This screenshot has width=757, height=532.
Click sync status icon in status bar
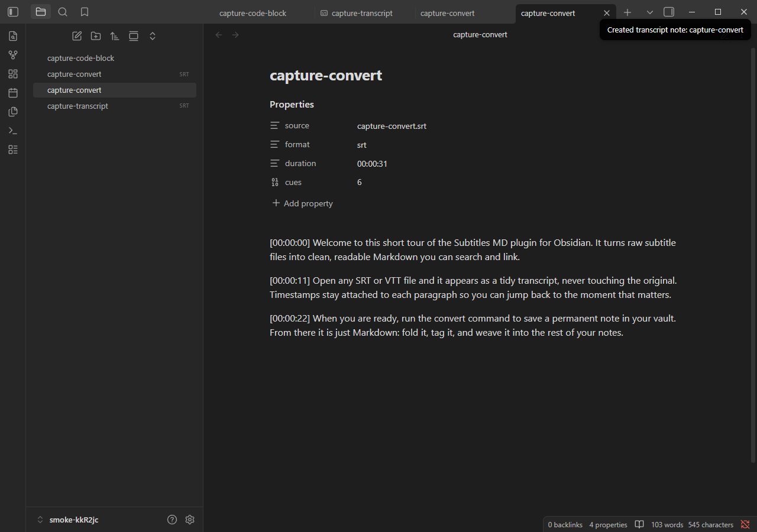coord(745,524)
